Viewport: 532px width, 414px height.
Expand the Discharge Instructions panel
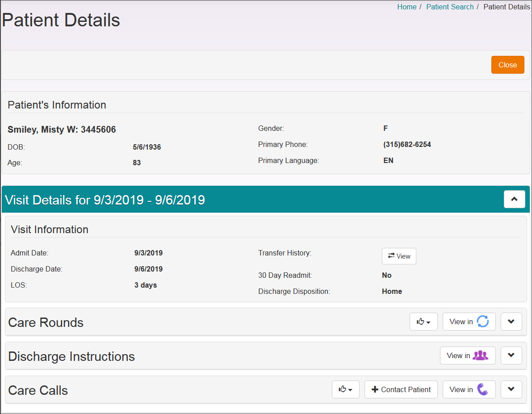click(x=511, y=355)
